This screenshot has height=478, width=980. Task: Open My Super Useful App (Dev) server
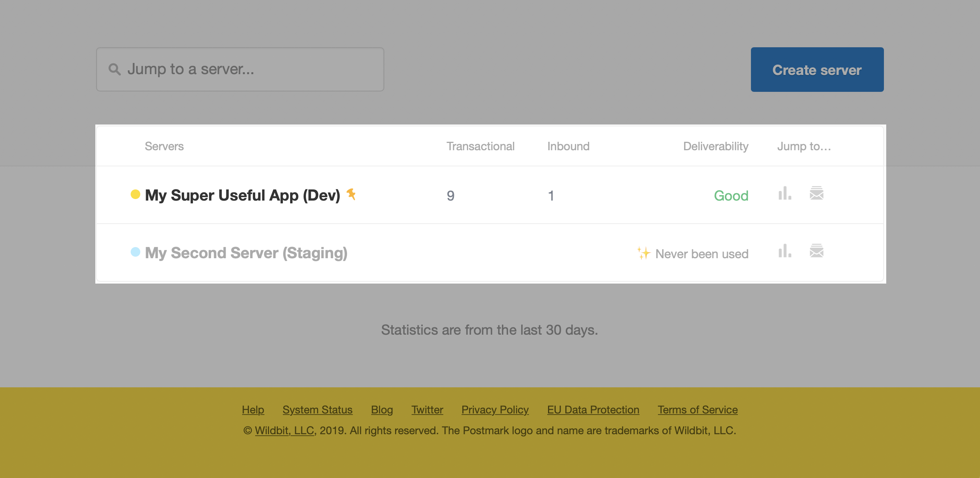pos(243,196)
